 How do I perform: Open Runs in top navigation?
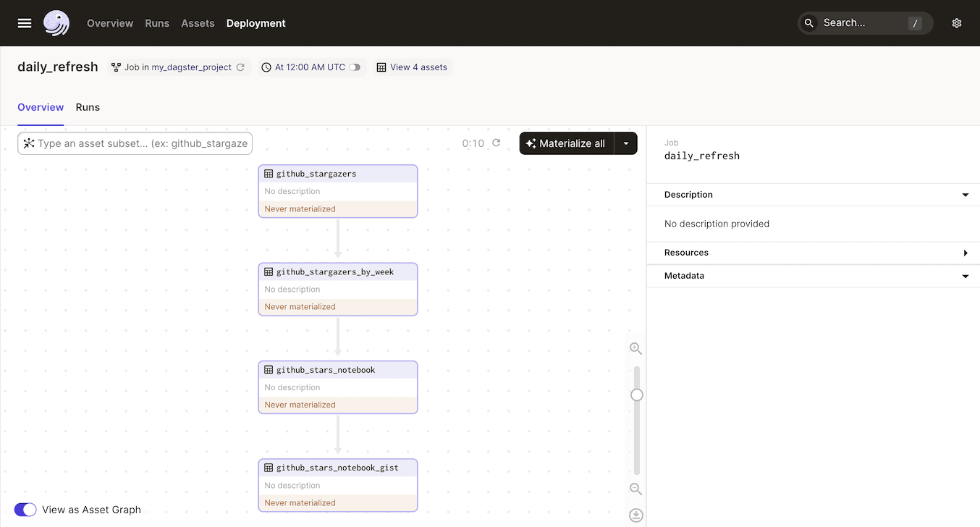[157, 23]
